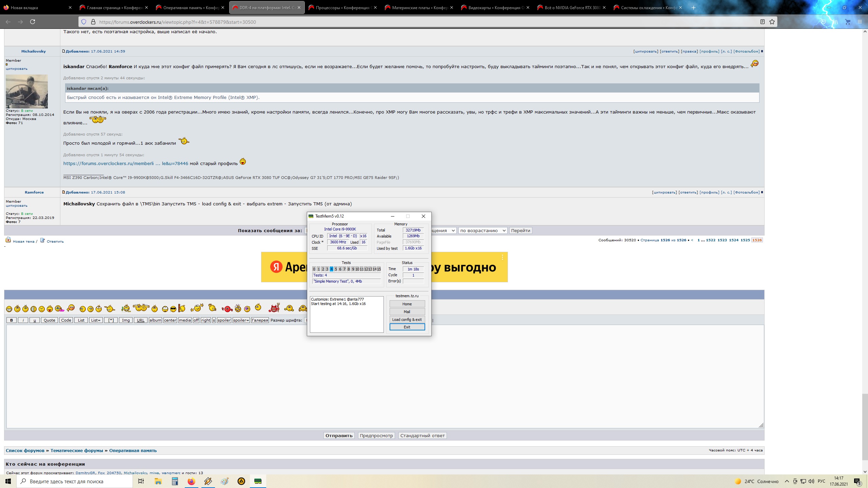Screen dimensions: 868x488
Task: Open the dropdown partly hidden behind TestMem5
Action: (443, 230)
